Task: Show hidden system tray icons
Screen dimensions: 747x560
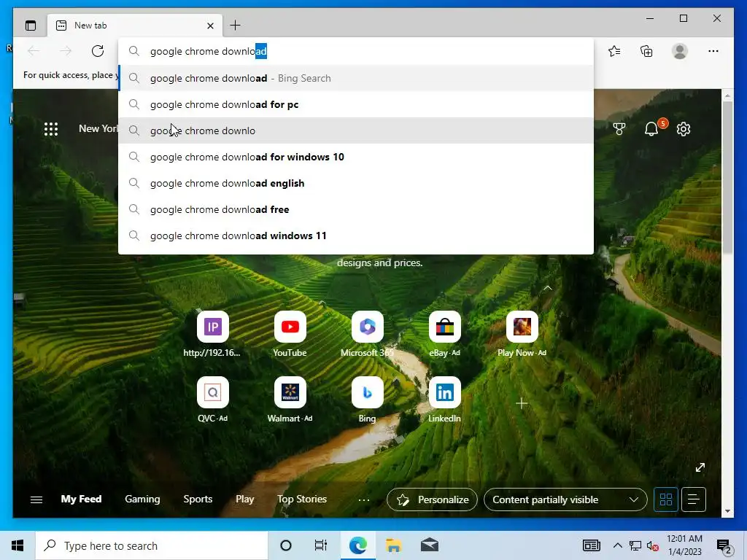Action: pyautogui.click(x=617, y=545)
